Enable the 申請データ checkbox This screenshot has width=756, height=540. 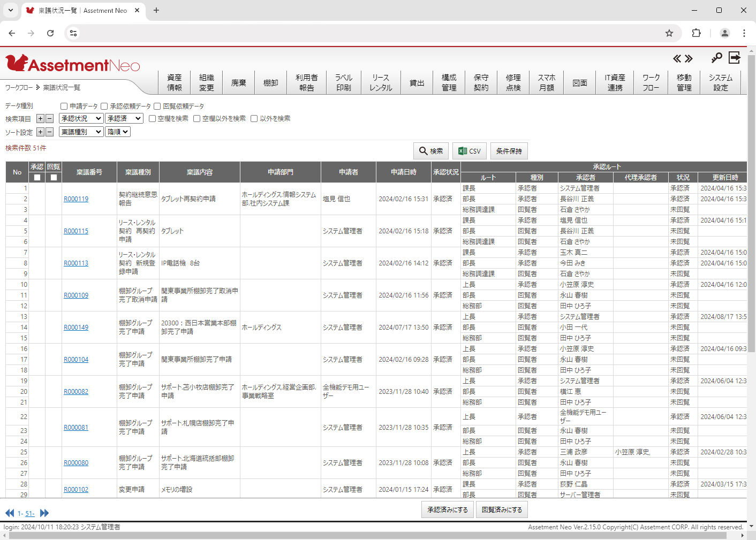63,105
